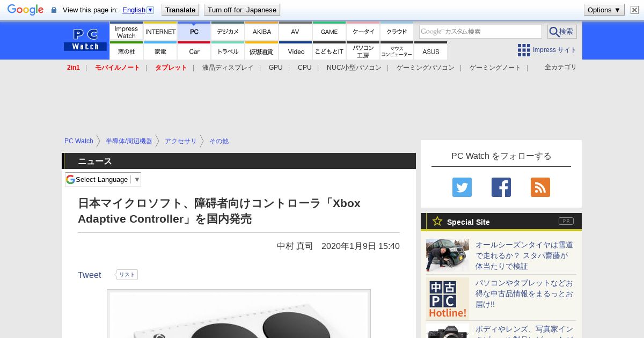
Task: Click the アクセサリ breadcrumb
Action: pos(181,141)
